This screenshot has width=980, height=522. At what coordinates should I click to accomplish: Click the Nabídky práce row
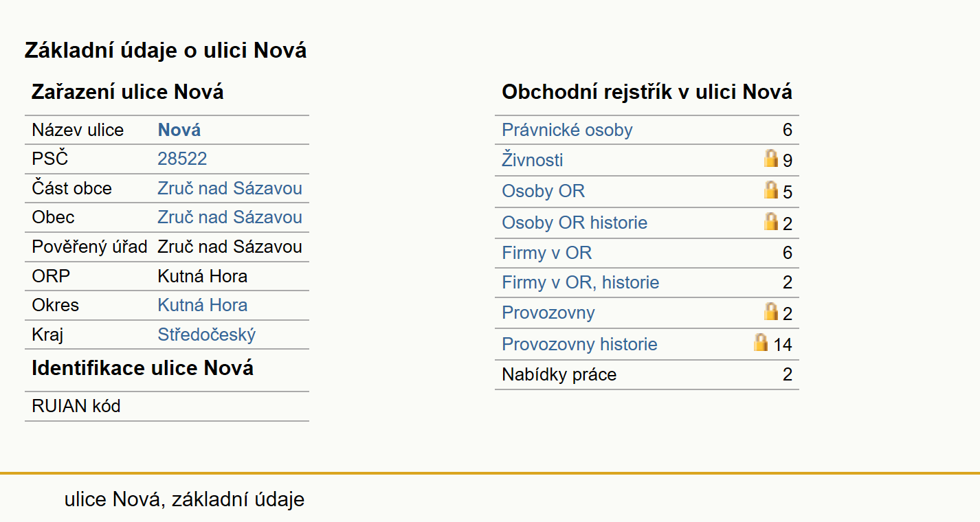647,374
